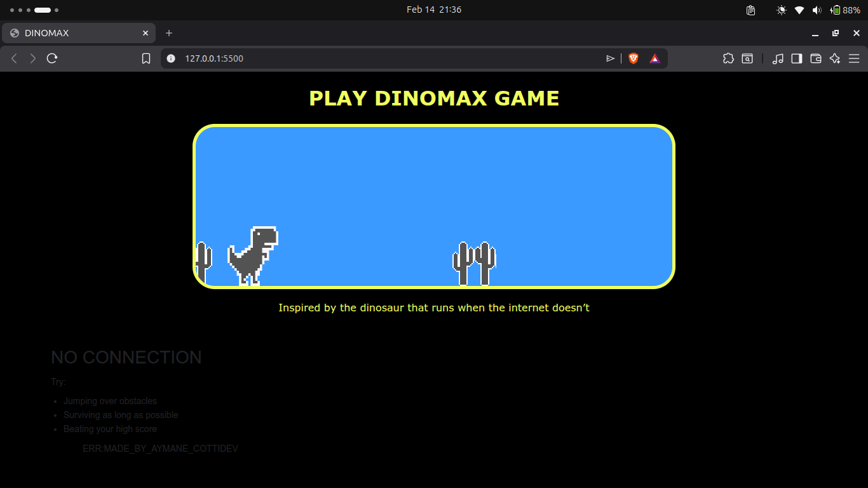This screenshot has width=868, height=488.
Task: Open Brave Wallet from the toolbar
Action: click(x=816, y=58)
